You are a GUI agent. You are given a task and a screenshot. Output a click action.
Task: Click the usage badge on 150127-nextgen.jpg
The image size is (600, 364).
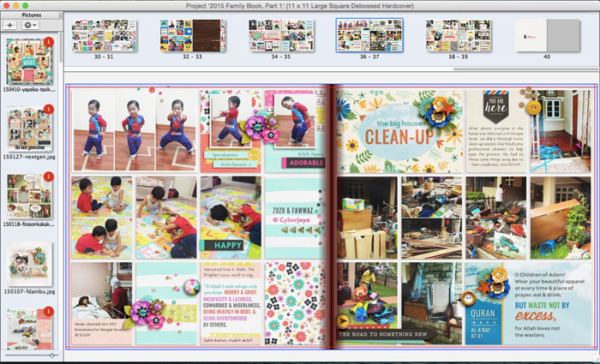[x=49, y=110]
